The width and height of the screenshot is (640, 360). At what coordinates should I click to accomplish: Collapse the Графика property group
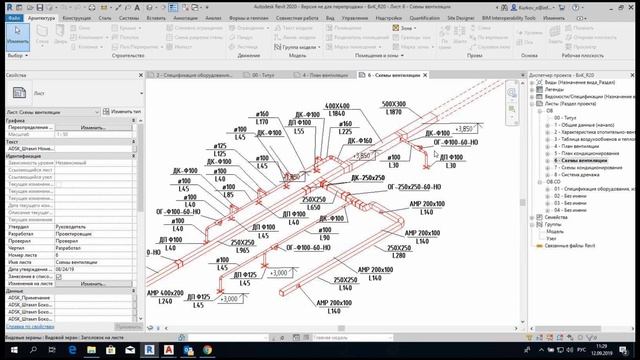tap(133, 121)
